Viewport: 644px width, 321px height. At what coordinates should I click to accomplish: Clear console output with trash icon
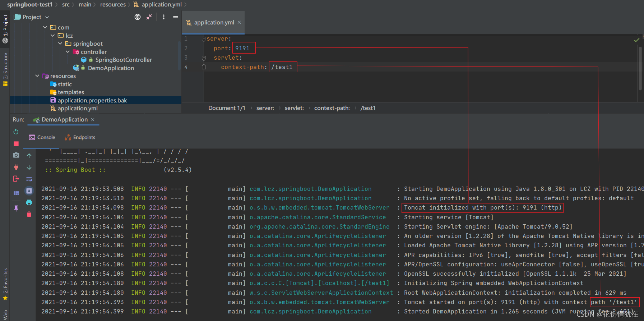(x=29, y=214)
